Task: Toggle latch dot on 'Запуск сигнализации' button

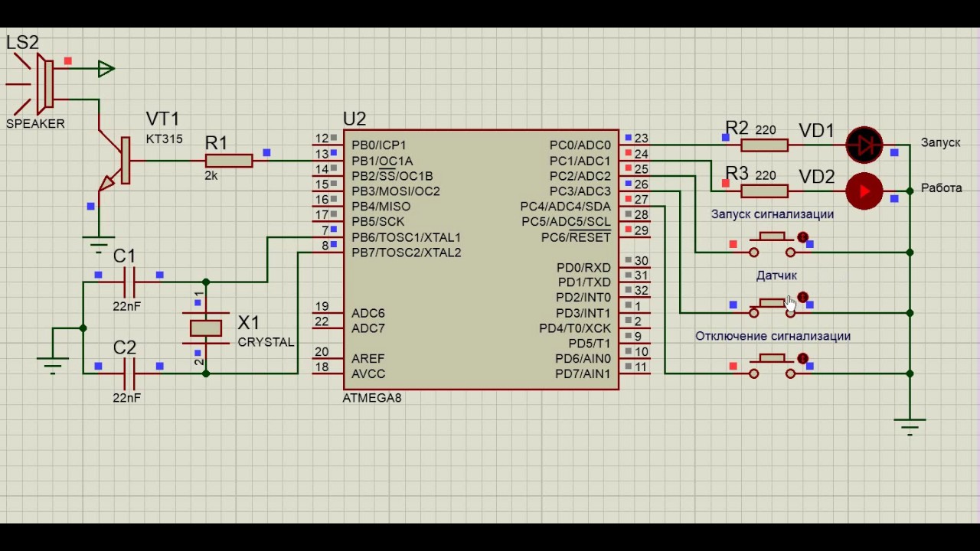Action: click(x=802, y=237)
